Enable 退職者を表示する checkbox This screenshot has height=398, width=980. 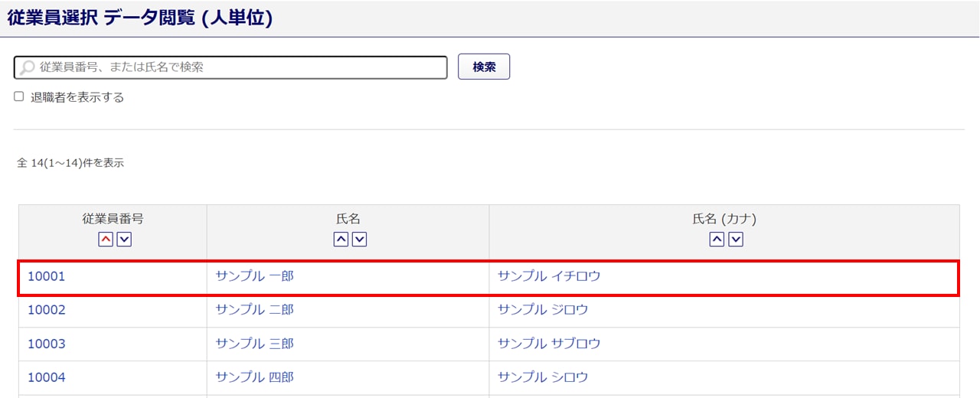point(19,97)
